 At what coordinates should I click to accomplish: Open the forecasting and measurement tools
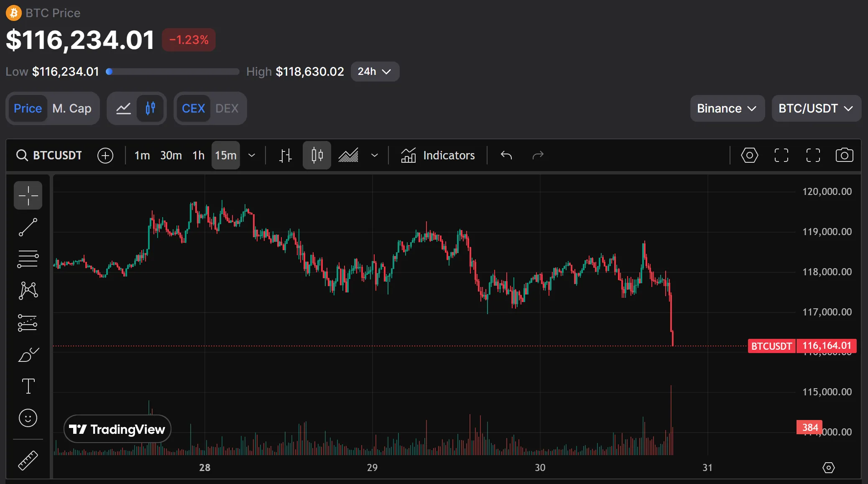pyautogui.click(x=28, y=323)
